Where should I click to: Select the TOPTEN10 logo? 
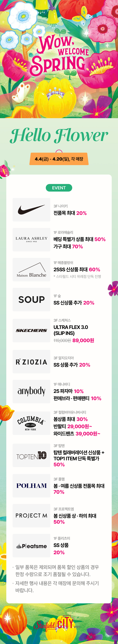click(x=31, y=455)
